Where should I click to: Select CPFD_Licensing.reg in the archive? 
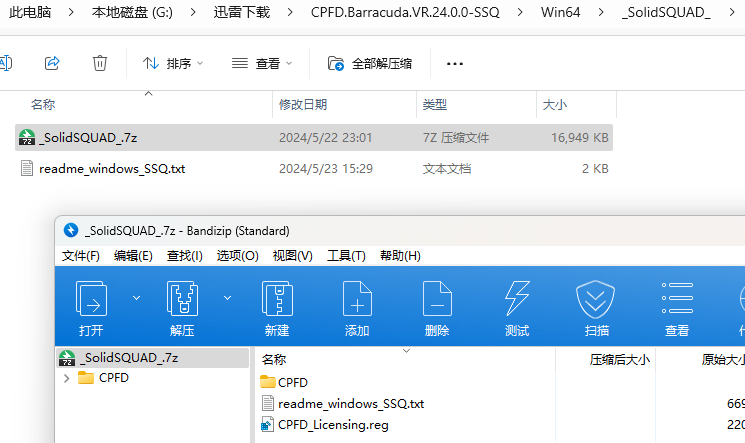pyautogui.click(x=333, y=425)
